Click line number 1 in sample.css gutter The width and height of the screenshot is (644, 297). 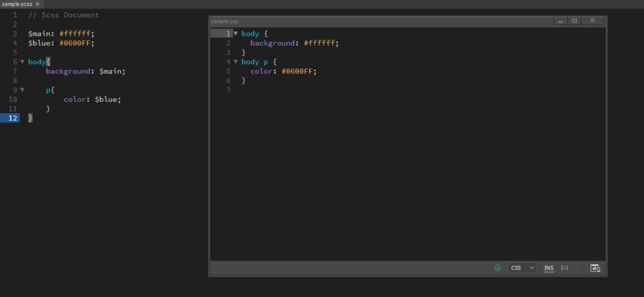coord(228,33)
